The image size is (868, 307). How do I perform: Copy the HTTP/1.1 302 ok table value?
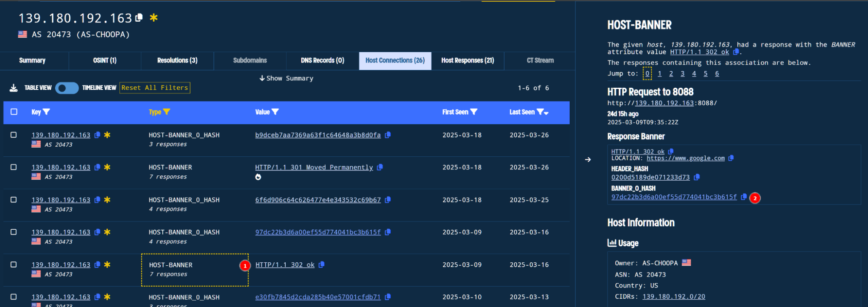click(322, 264)
